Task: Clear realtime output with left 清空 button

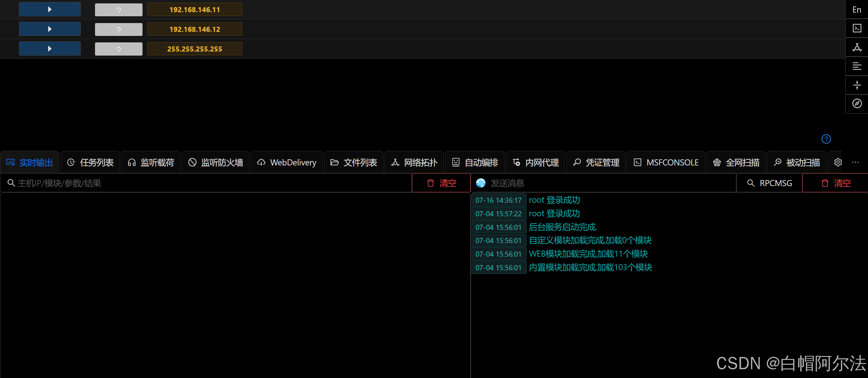Action: (x=441, y=183)
